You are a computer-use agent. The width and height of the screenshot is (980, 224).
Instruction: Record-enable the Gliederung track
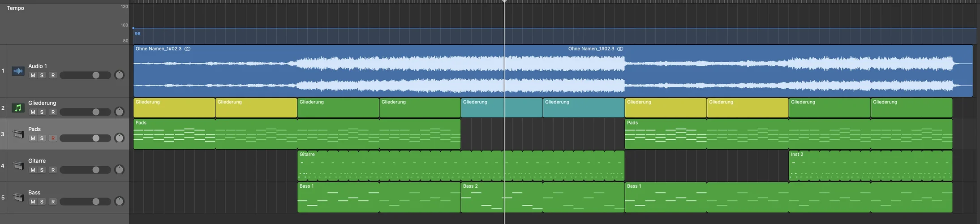coord(53,112)
